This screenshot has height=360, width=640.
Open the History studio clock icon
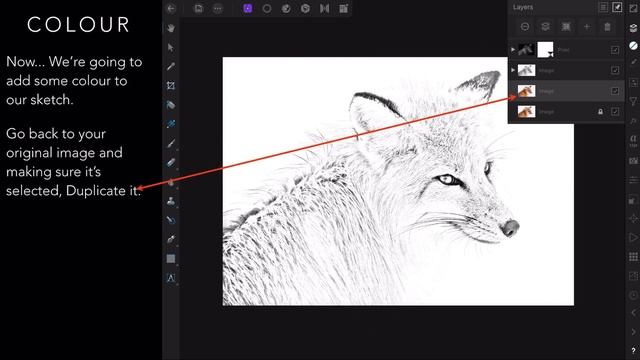pyautogui.click(x=633, y=295)
